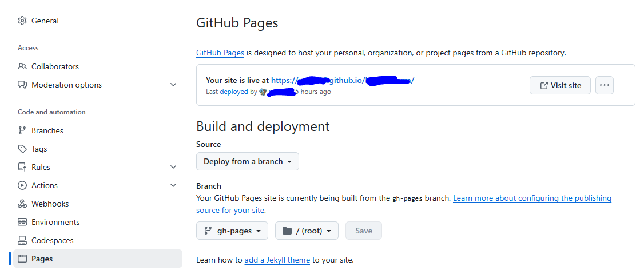Open the three-dots site options menu
Screen dimensions: 644x270
[604, 85]
